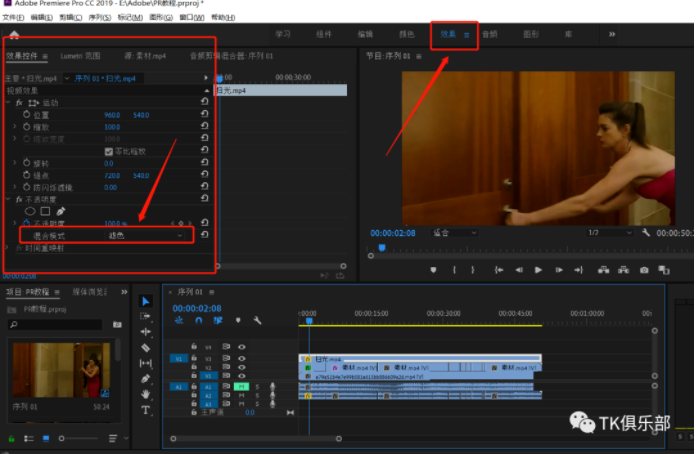
Task: Switch project panel to list view
Action: 29,438
